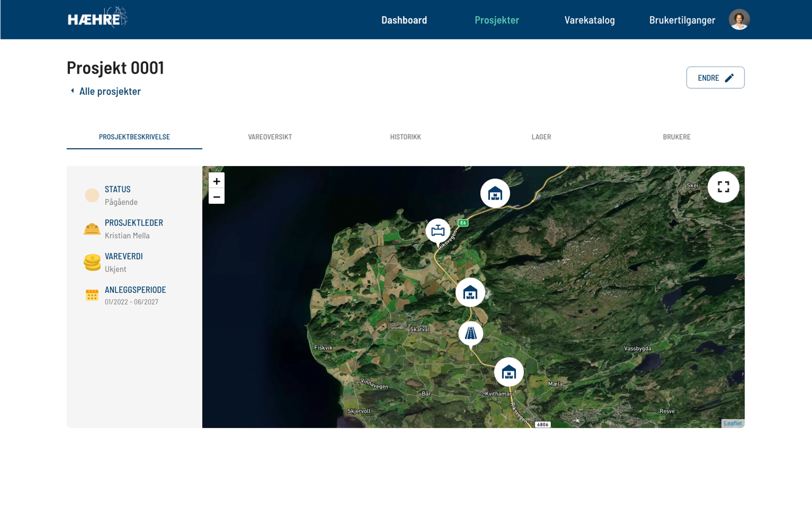Click the orange status circle icon
812x506 pixels.
pos(92,195)
